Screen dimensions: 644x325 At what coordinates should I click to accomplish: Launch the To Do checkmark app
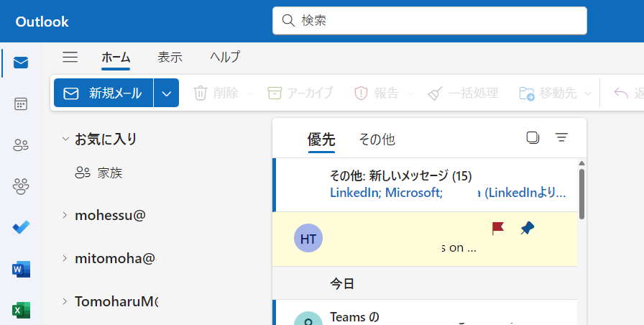click(x=21, y=227)
